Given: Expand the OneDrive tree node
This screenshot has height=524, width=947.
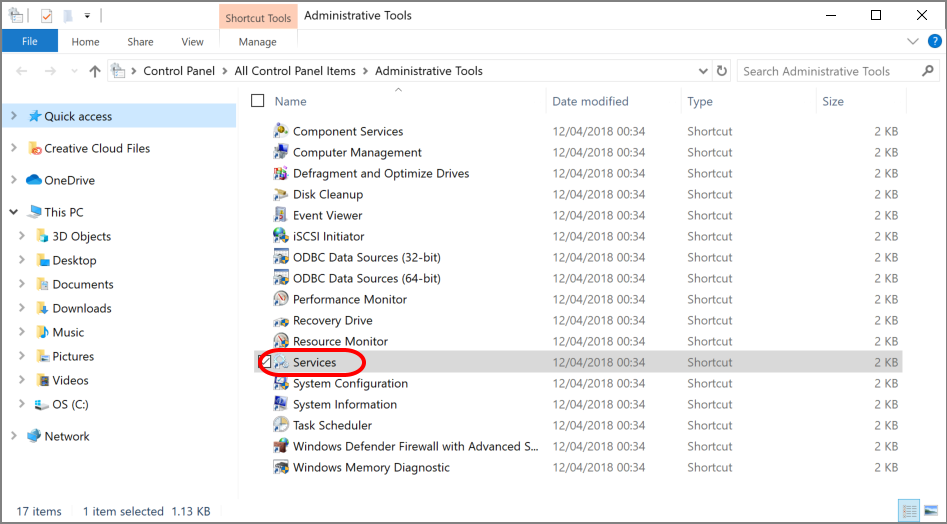Looking at the screenshot, I should [14, 180].
